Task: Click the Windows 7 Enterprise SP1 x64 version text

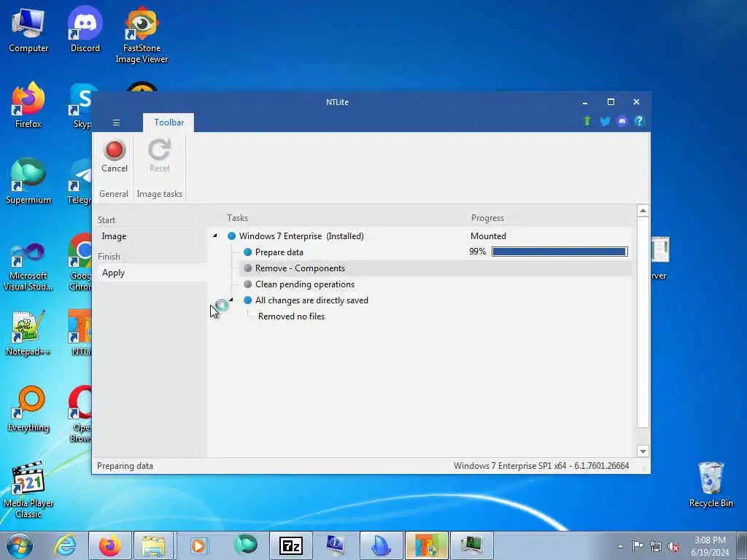Action: point(541,466)
